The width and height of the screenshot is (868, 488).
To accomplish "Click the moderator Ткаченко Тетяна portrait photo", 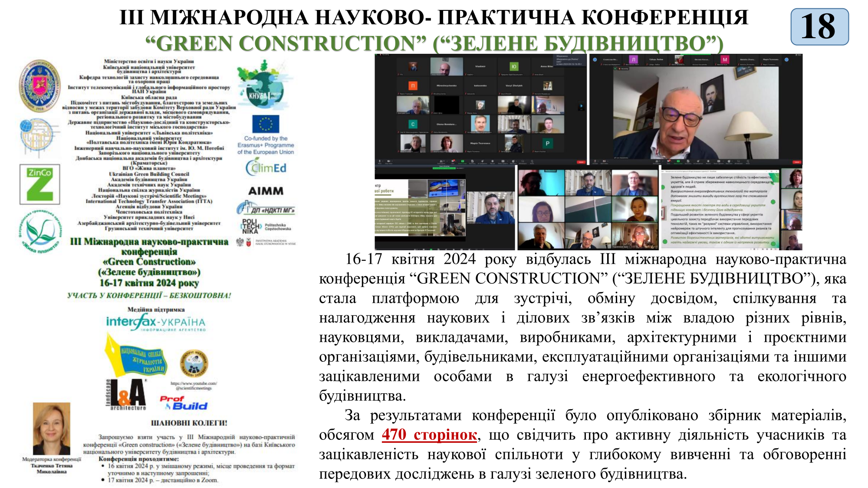I will [52, 429].
